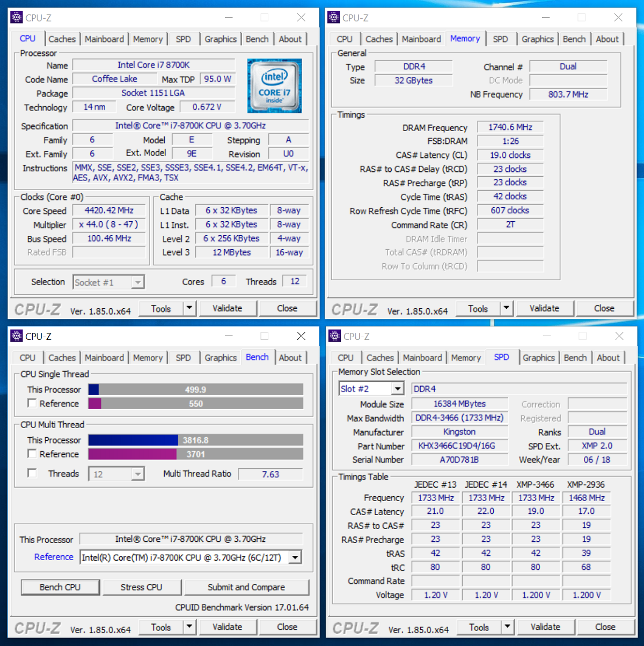Viewport: 644px width, 646px height.
Task: Click the DRAM Frequency value 1740.6 MHz
Action: [510, 127]
